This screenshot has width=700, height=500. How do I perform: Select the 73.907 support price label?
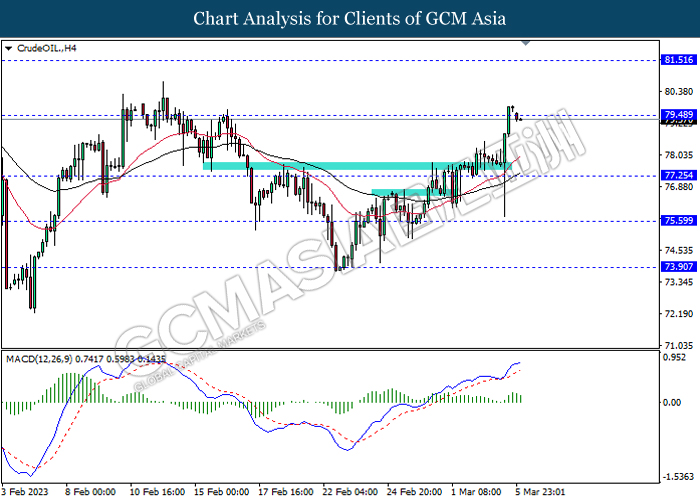point(679,267)
